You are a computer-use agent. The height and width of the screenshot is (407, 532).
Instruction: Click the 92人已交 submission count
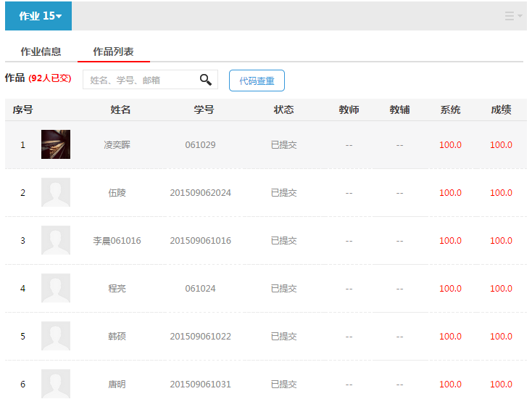click(x=50, y=78)
